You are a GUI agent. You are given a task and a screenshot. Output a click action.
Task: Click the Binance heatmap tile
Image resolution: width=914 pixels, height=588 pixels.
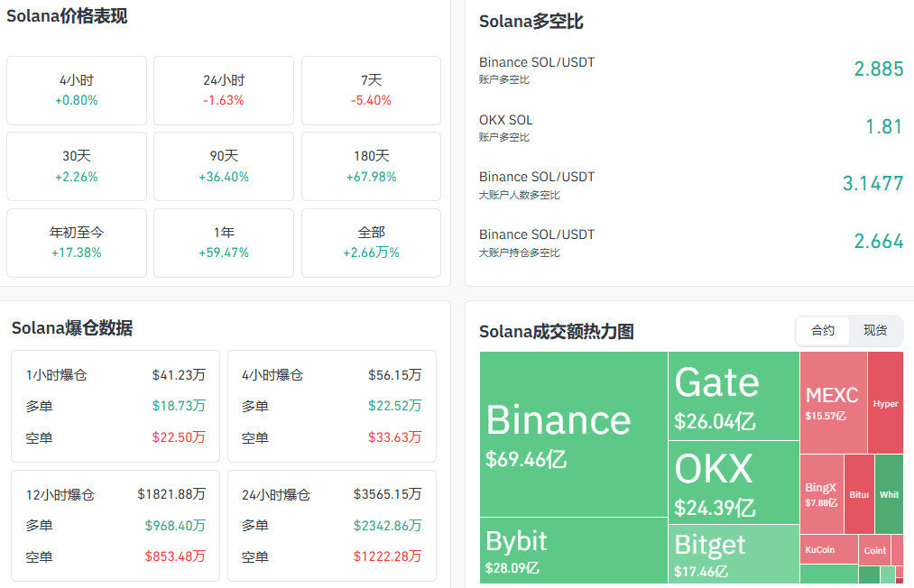(x=573, y=433)
